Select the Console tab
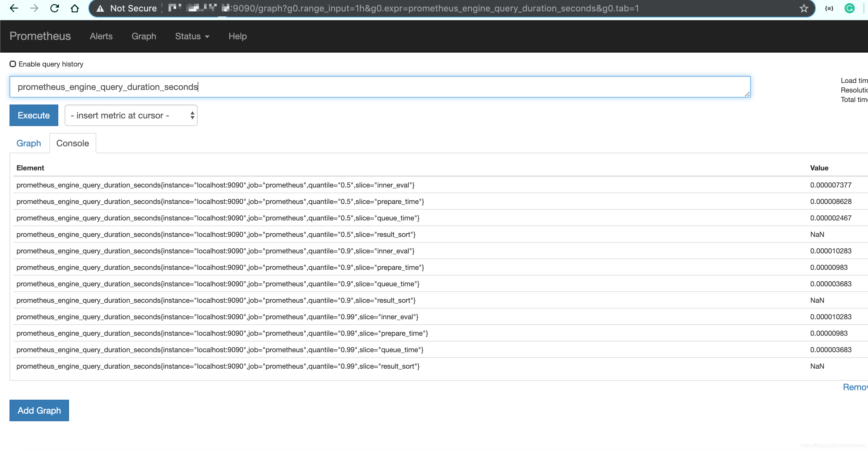Image resolution: width=868 pixels, height=451 pixels. click(73, 143)
